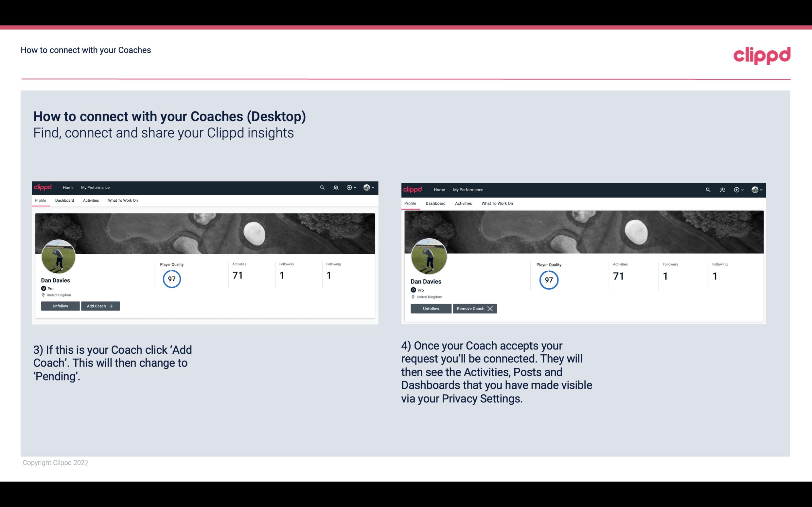The width and height of the screenshot is (812, 507).
Task: Click the 'Unfollow' button on left screenshot
Action: (x=60, y=306)
